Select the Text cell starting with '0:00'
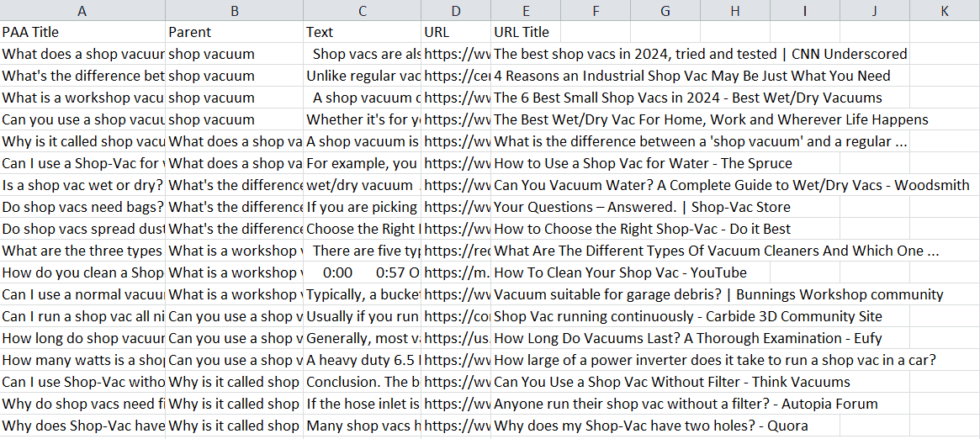The width and height of the screenshot is (980, 439). point(363,272)
